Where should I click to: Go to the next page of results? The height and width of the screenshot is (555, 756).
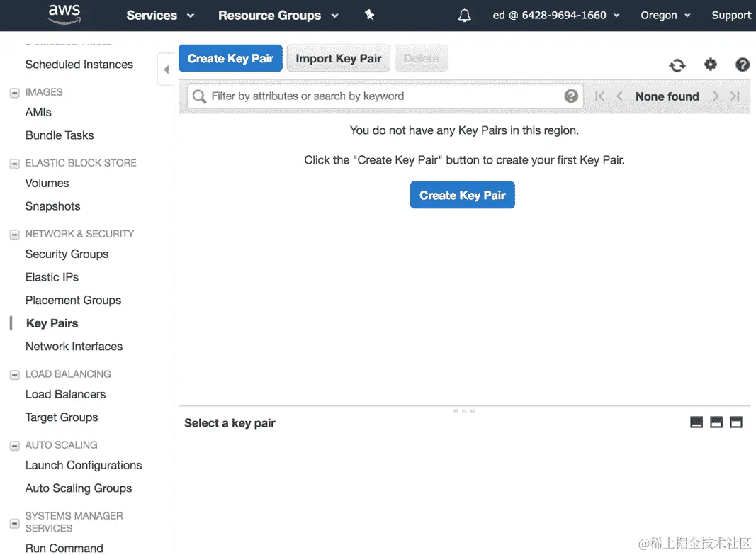tap(716, 96)
